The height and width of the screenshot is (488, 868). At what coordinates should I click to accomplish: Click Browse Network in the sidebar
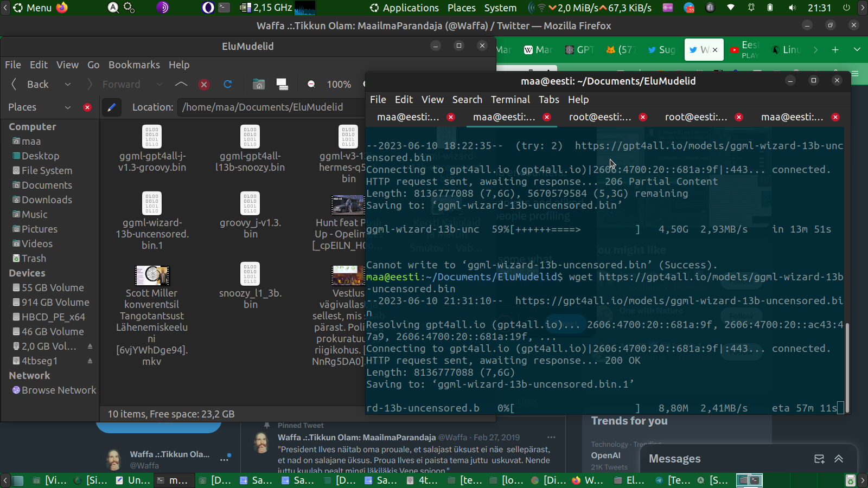coord(59,390)
